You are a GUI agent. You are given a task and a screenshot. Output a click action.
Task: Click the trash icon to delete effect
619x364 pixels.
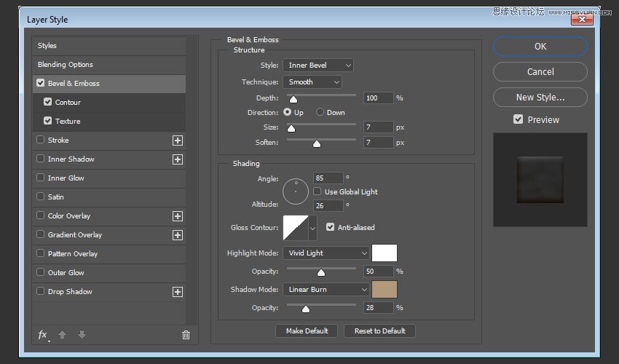186,335
